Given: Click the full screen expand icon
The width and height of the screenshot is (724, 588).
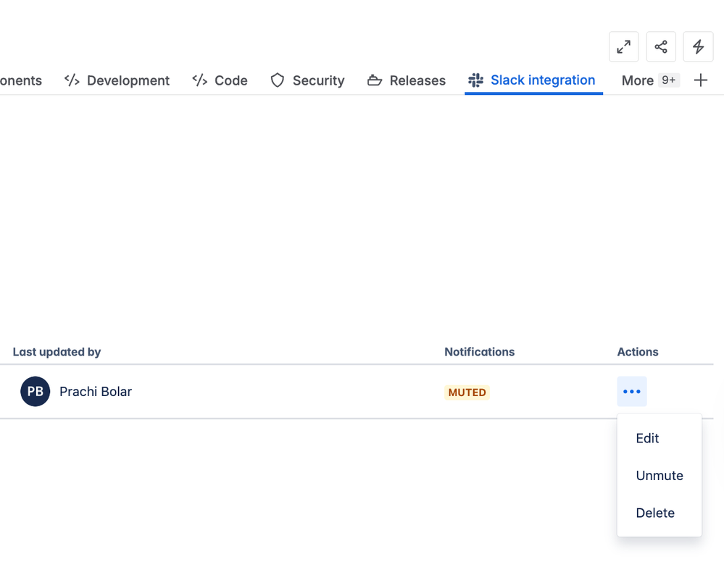Looking at the screenshot, I should coord(623,46).
